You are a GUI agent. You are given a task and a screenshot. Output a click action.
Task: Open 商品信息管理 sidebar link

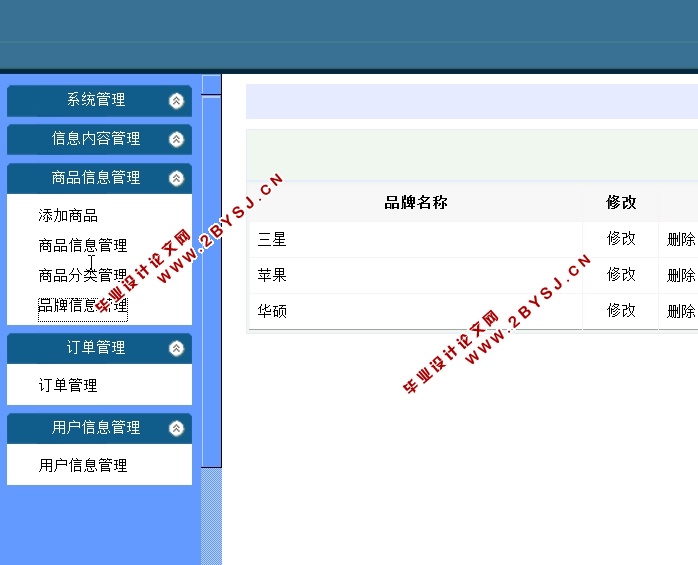[x=83, y=245]
